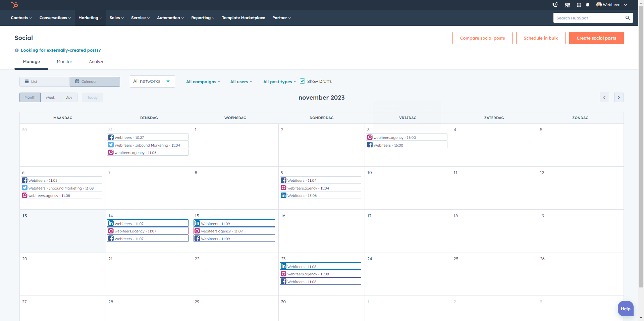The height and width of the screenshot is (321, 644).
Task: Open the calling phone icon
Action: (555, 5)
